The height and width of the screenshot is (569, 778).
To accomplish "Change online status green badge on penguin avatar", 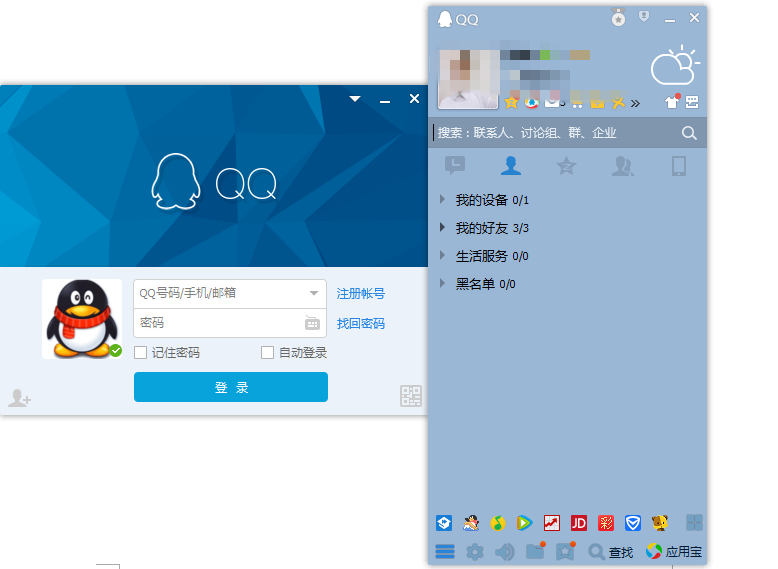I will click(116, 351).
